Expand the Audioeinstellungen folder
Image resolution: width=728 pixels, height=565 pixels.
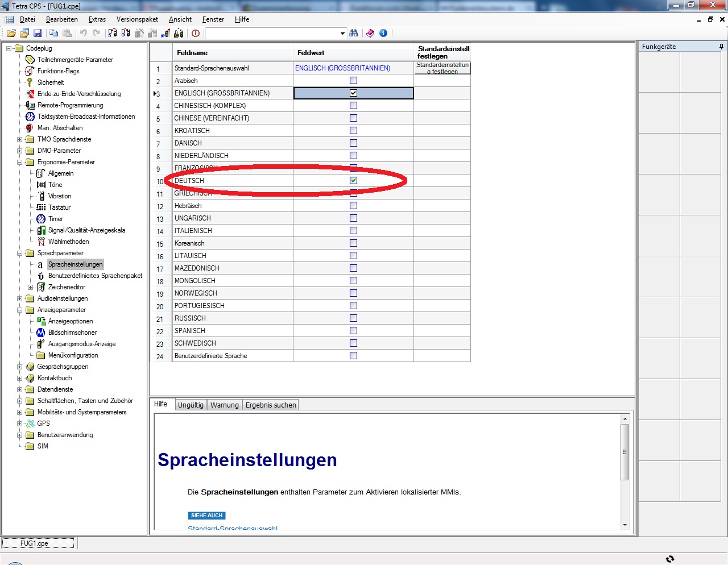coord(20,298)
